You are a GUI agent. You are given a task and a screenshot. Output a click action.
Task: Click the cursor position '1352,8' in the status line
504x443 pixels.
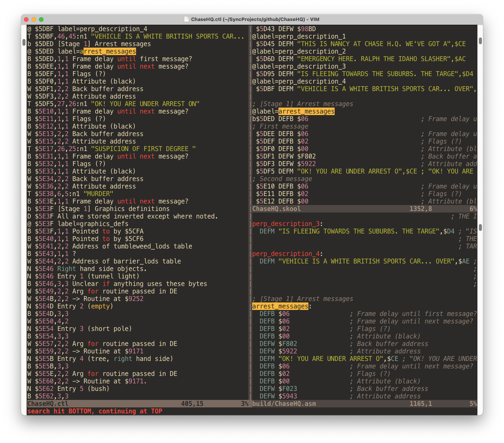tap(421, 209)
